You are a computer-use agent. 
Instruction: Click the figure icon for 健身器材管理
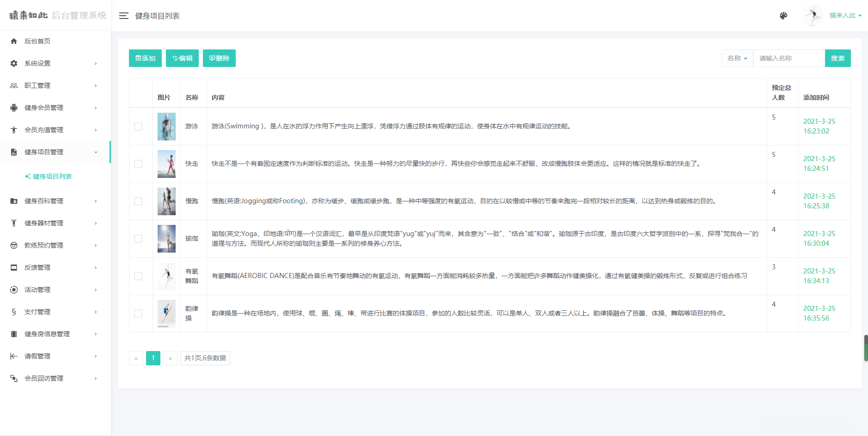14,223
